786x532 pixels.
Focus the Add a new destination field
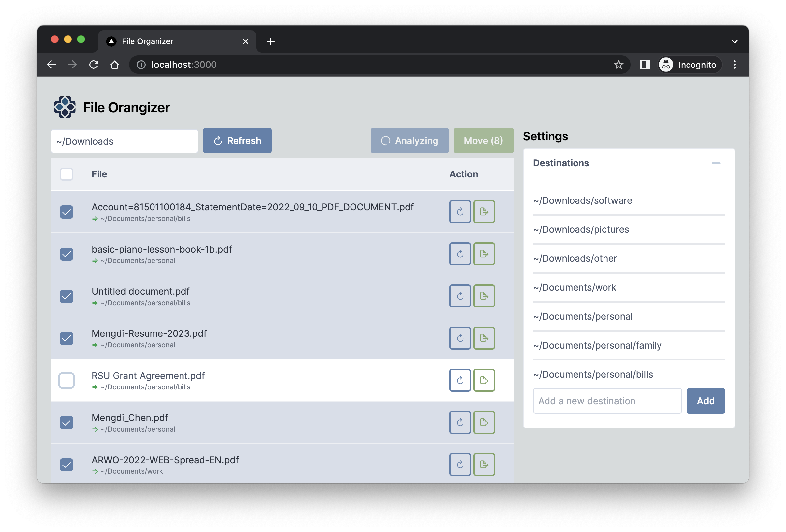coord(607,401)
